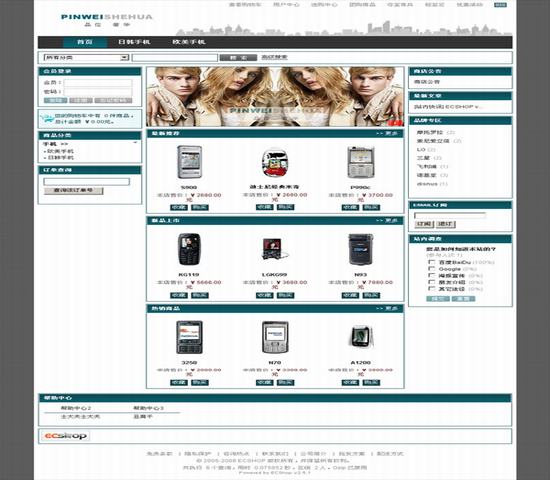This screenshot has height=480, width=550.
Task: Click the shopping cart icon in sidebar
Action: point(47,118)
